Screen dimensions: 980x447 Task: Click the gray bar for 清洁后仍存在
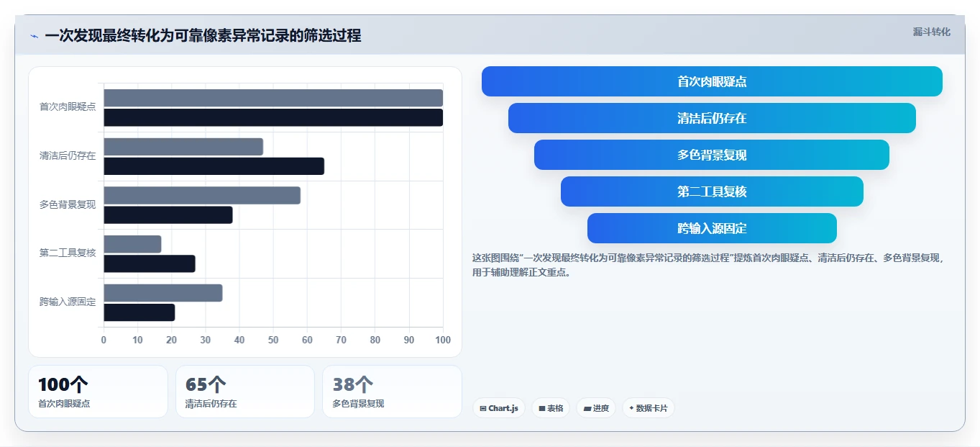pos(183,147)
